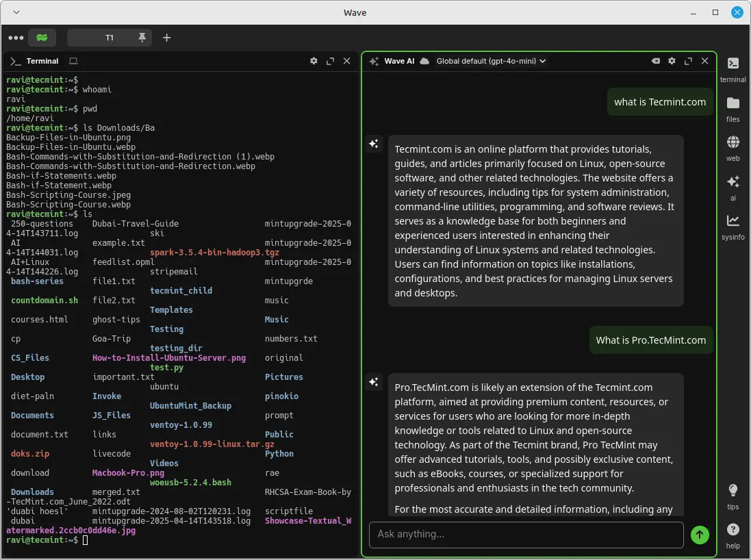Screen dimensions: 751x560
Task: Open the Global default (gpt-4o-mini) model dropdown
Action: point(491,61)
